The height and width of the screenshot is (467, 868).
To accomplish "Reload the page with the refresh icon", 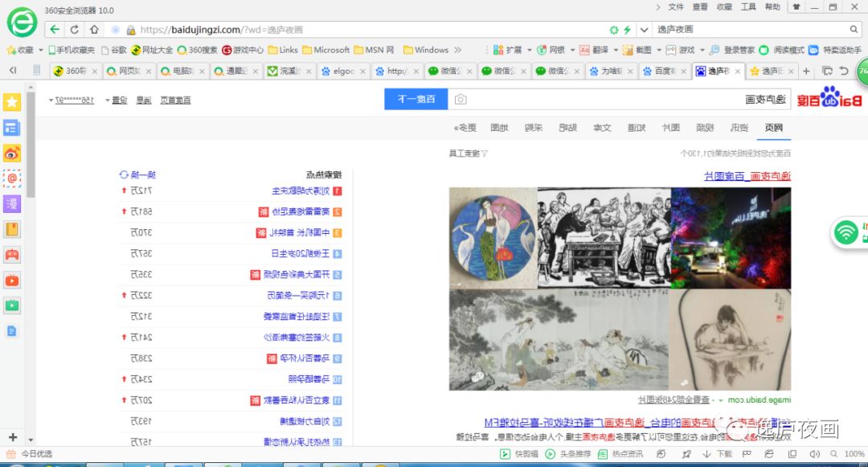I will tap(74, 29).
